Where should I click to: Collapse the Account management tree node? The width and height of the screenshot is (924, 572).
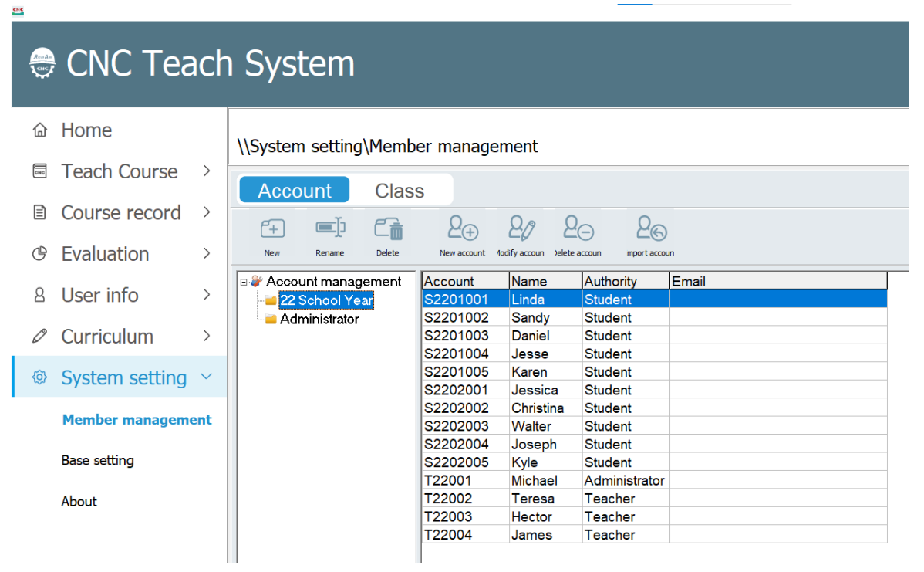[244, 283]
